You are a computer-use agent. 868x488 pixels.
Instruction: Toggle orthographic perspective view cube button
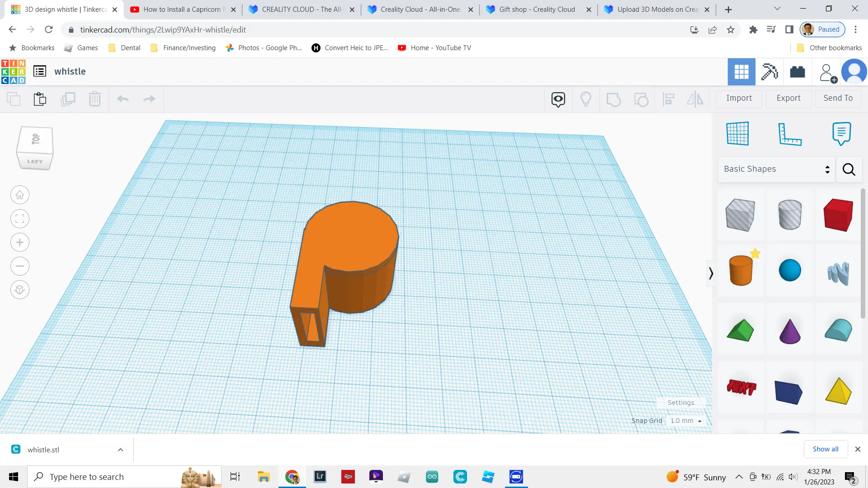tap(20, 290)
